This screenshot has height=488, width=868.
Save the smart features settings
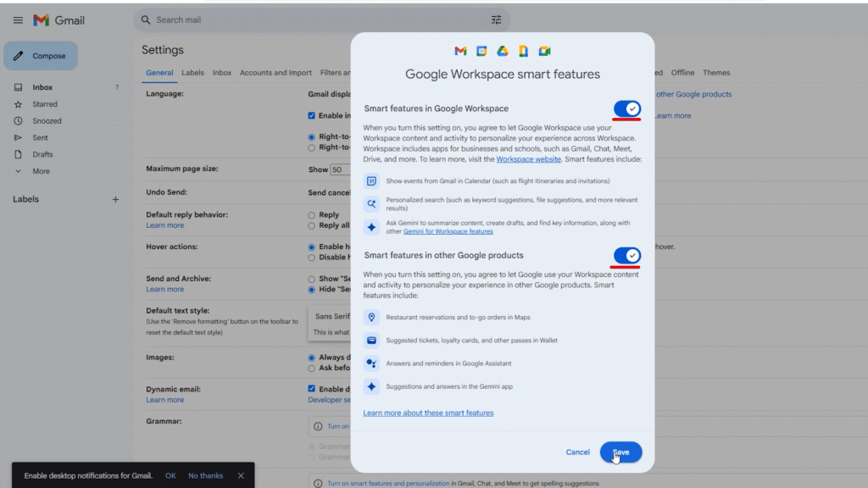point(620,452)
